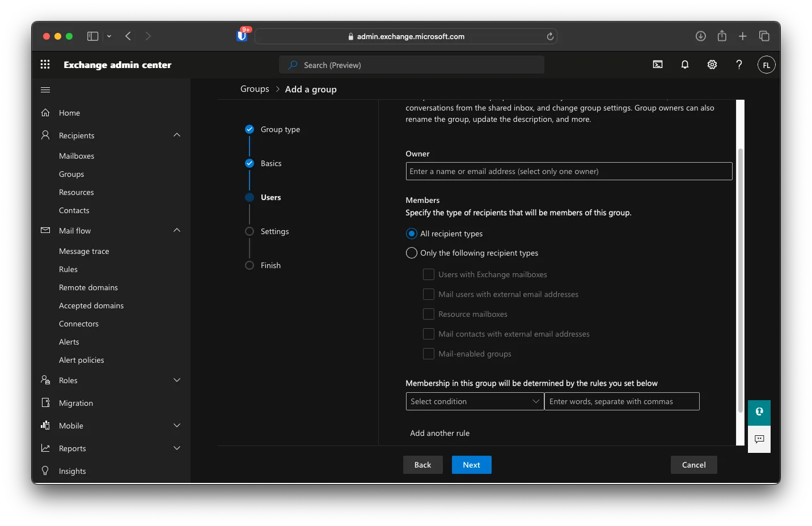The image size is (812, 526).
Task: Click the wizard vertical scrollbar
Action: pos(740,281)
